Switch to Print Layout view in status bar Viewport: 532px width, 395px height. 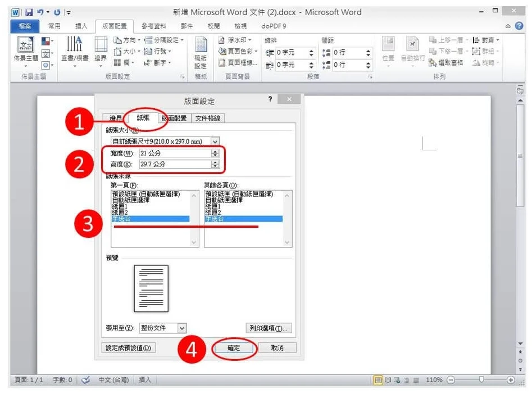tap(379, 380)
